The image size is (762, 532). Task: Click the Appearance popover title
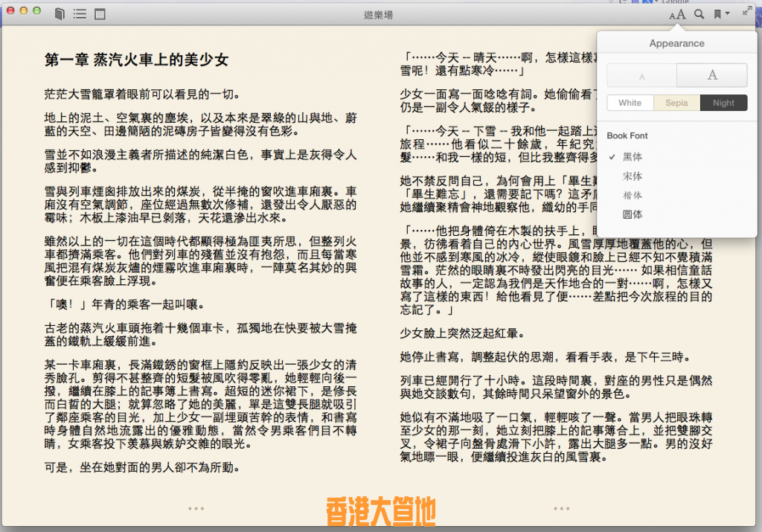(x=676, y=43)
